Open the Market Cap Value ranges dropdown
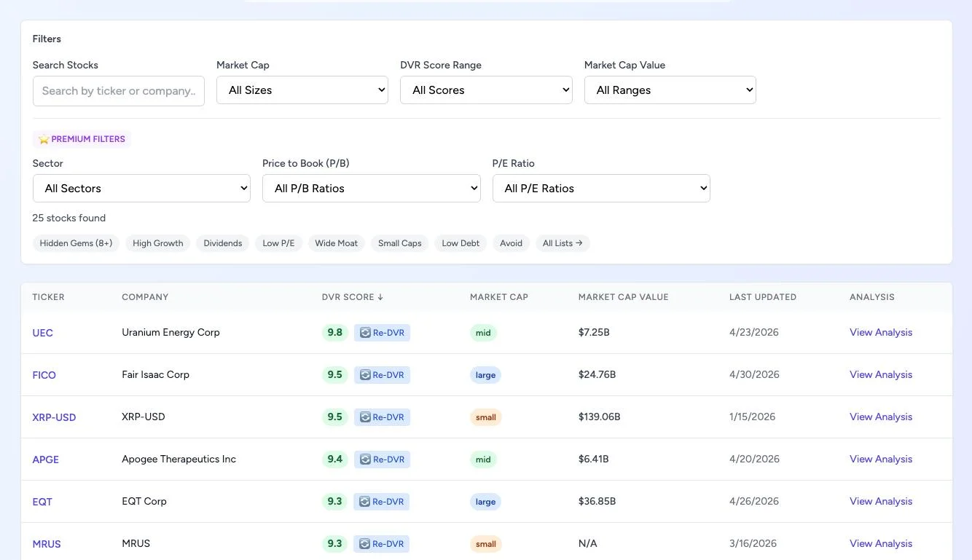The image size is (972, 560). (x=670, y=90)
